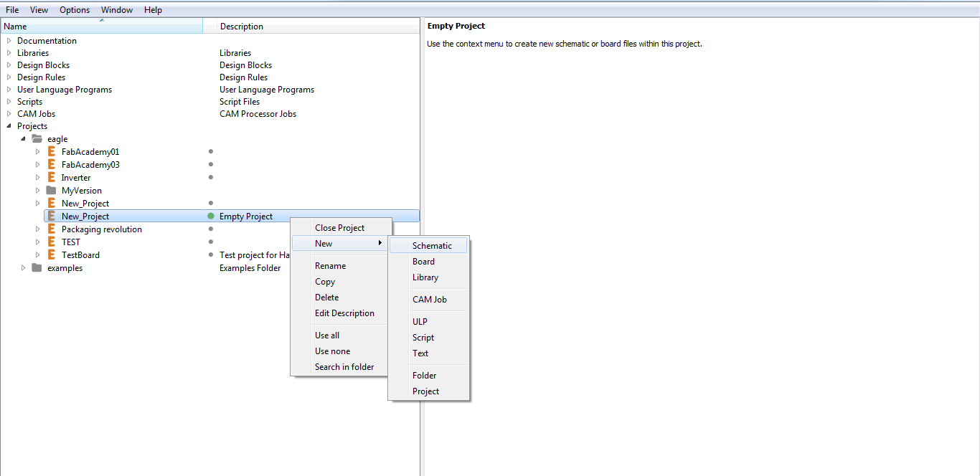
Task: Expand the Documentation tree node
Action: coord(9,41)
